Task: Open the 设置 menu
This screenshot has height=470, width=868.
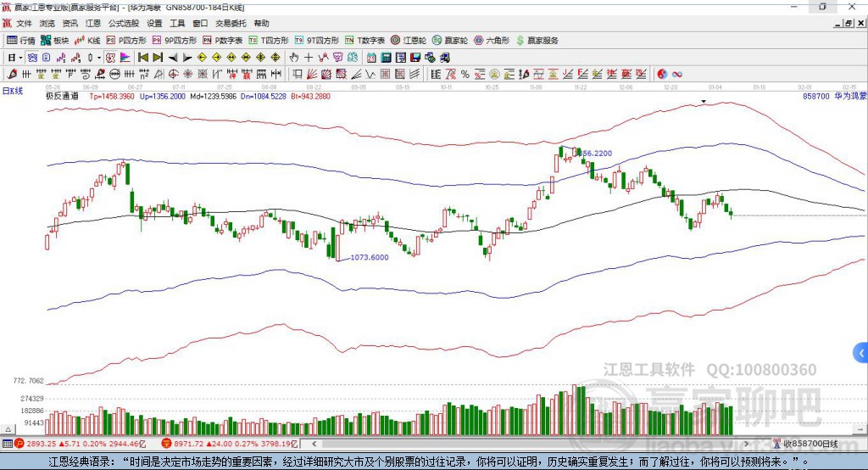Action: click(x=154, y=23)
